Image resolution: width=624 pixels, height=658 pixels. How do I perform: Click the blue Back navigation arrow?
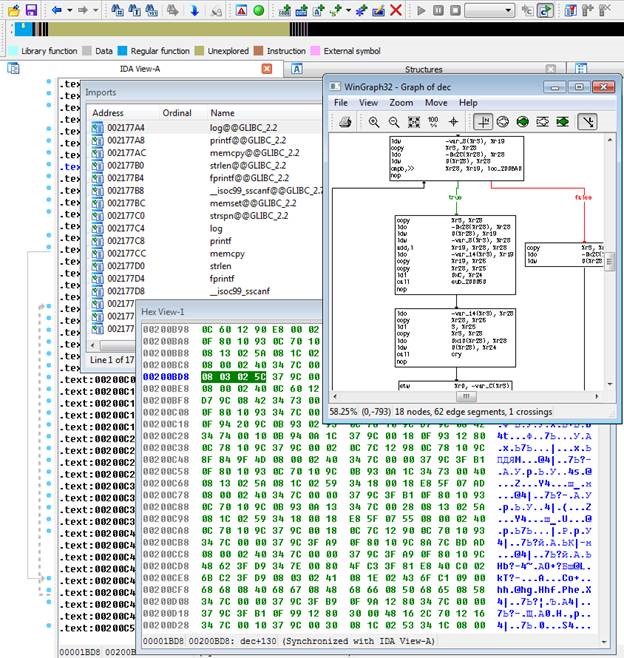point(57,10)
